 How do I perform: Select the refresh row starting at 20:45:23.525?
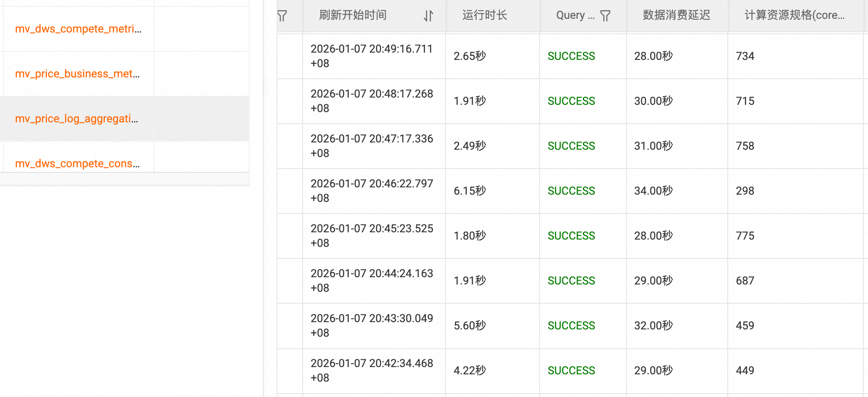pos(372,236)
